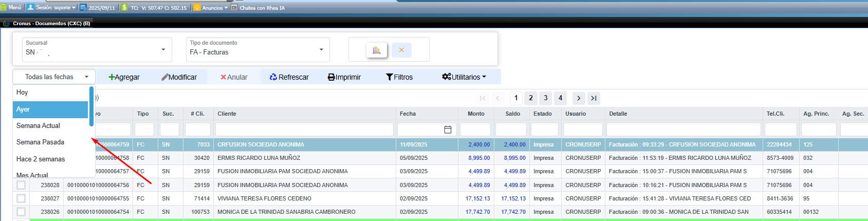
Task: Select Hoy in the date dropdown list
Action: [22, 93]
